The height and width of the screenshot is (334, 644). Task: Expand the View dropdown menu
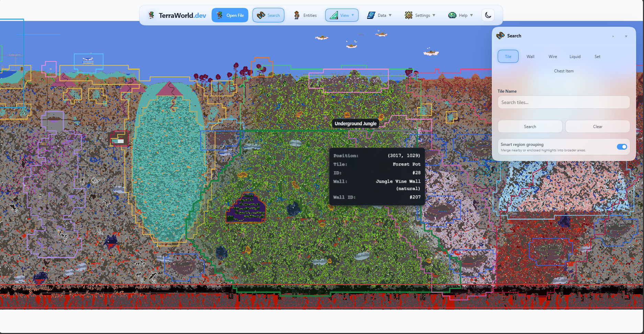click(x=342, y=15)
